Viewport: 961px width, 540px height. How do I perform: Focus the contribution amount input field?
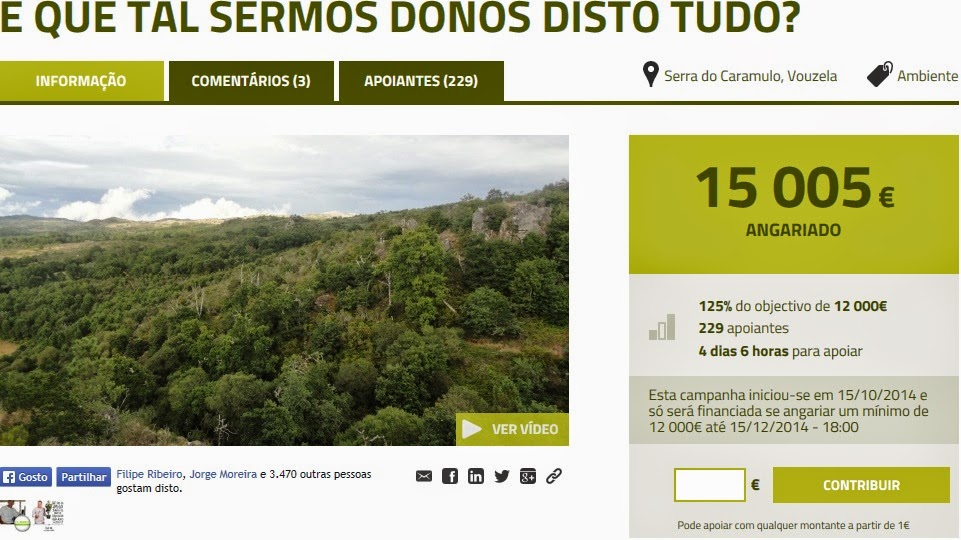click(710, 485)
